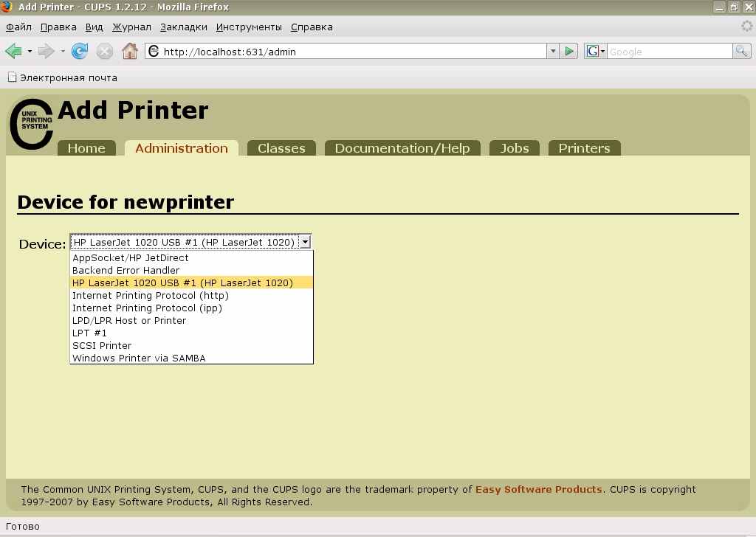The width and height of the screenshot is (756, 537).
Task: Restore down the Firefox window
Action: pos(734,7)
